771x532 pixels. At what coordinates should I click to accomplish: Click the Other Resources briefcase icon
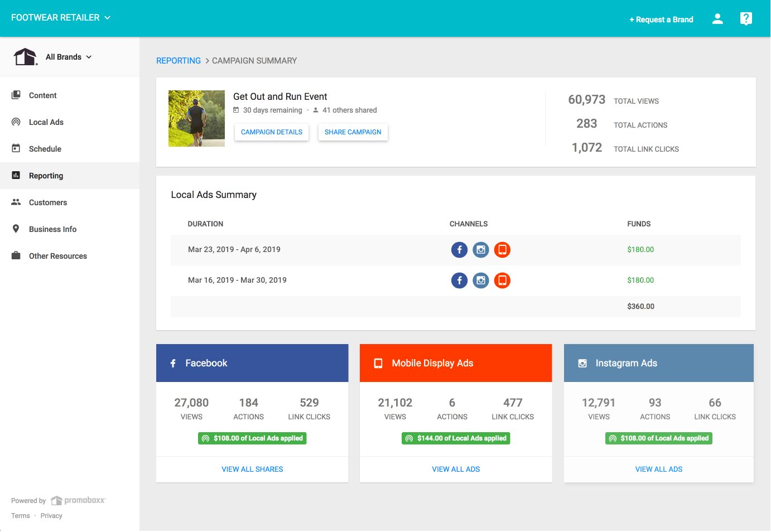coord(16,256)
